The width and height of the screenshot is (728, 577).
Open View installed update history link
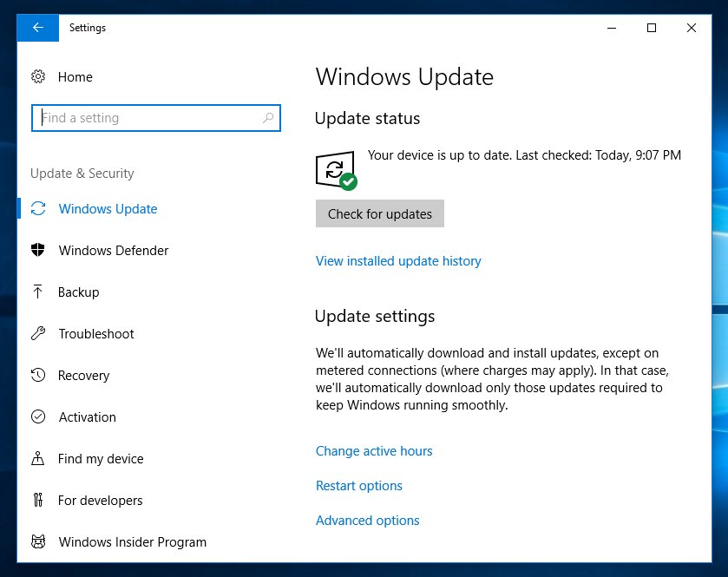click(398, 261)
